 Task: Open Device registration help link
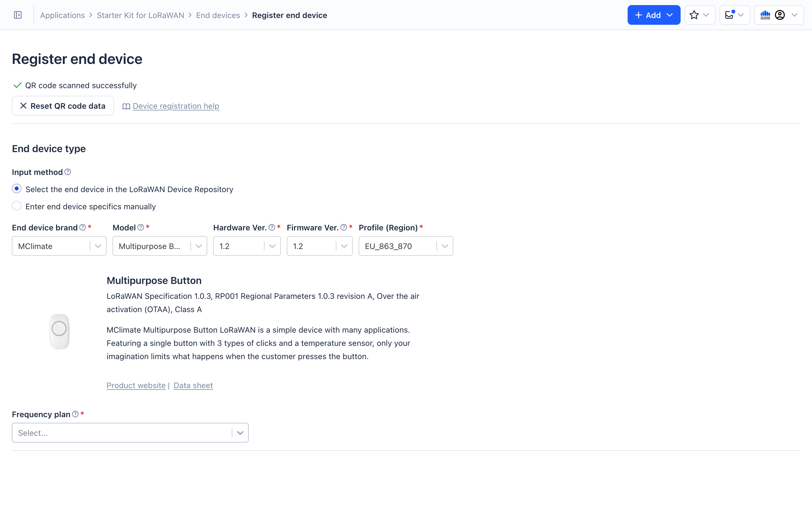coord(176,106)
